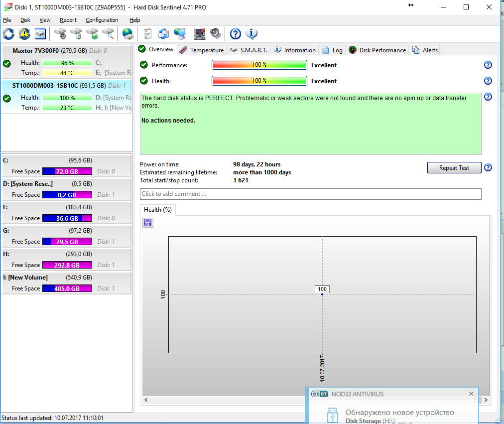The height and width of the screenshot is (424, 504).
Task: Click the speaker sound icon in toolbar
Action: pyautogui.click(x=215, y=34)
